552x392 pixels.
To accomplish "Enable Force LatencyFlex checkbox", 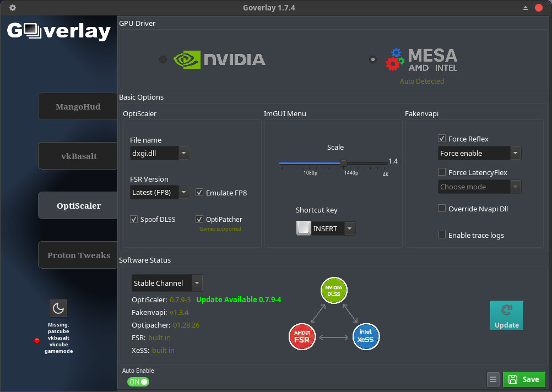I will pyautogui.click(x=442, y=172).
